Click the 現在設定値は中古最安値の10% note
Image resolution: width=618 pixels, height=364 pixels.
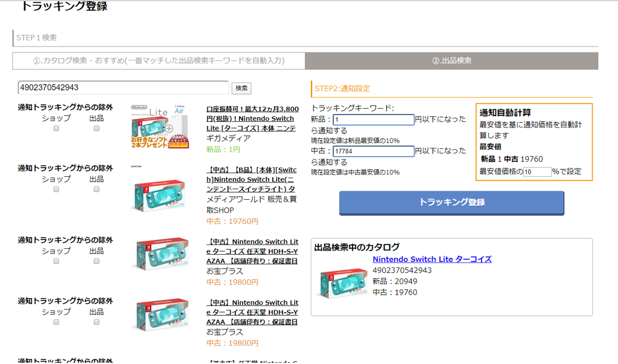(355, 172)
